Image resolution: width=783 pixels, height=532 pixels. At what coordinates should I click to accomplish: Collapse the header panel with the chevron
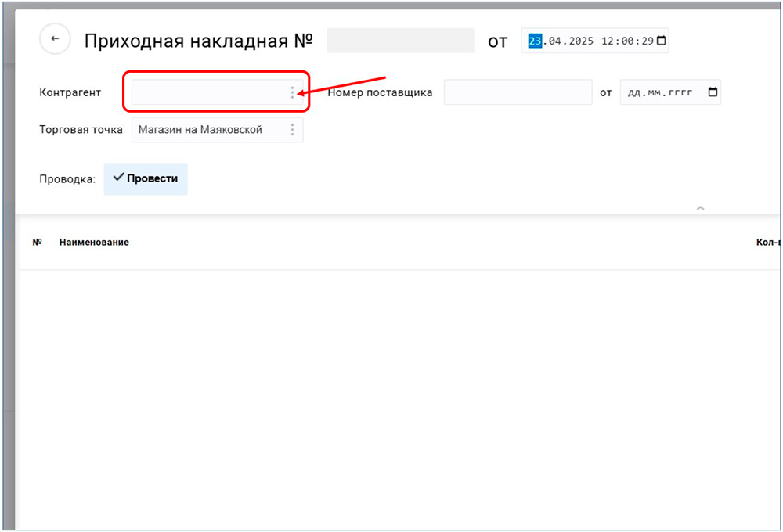point(700,208)
